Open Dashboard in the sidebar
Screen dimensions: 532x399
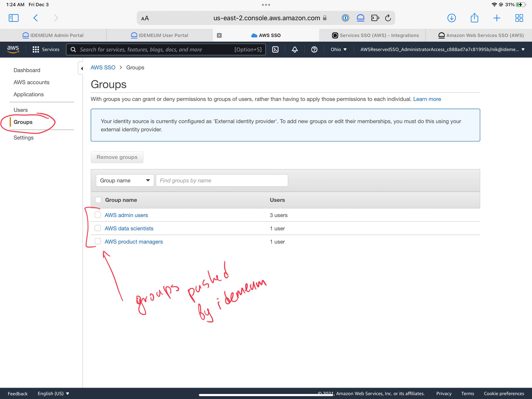pos(27,70)
